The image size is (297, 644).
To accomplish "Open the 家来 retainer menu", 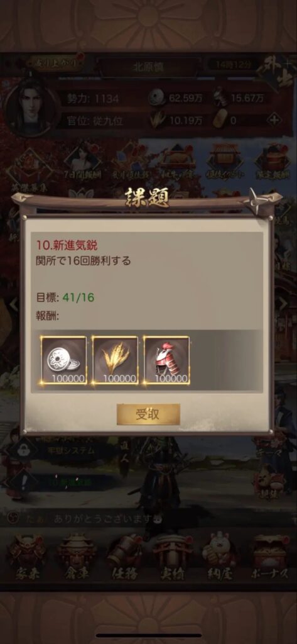I will 28,556.
